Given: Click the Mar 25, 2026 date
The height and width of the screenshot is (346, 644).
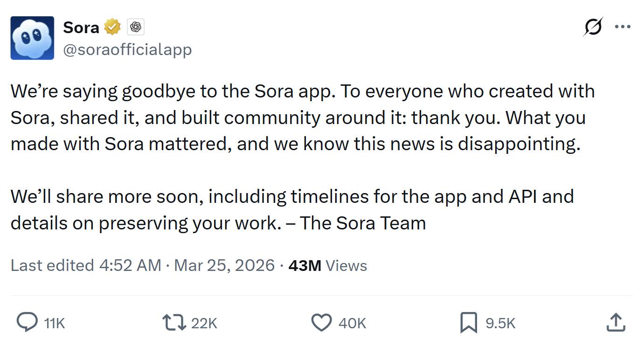Looking at the screenshot, I should tap(224, 265).
